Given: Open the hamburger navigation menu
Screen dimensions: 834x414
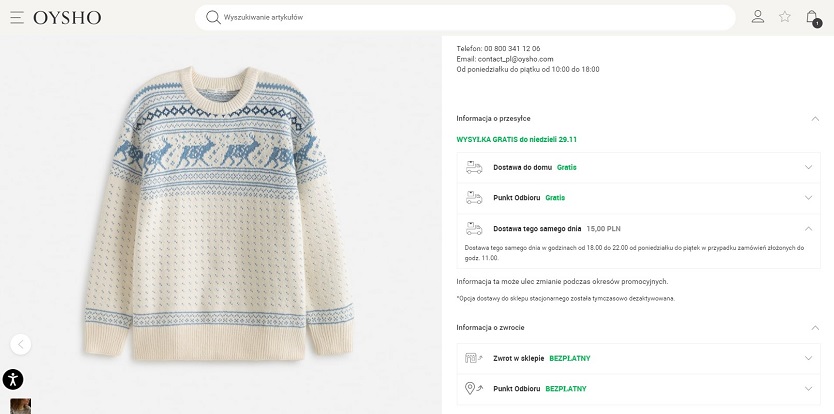Looking at the screenshot, I should pos(17,17).
